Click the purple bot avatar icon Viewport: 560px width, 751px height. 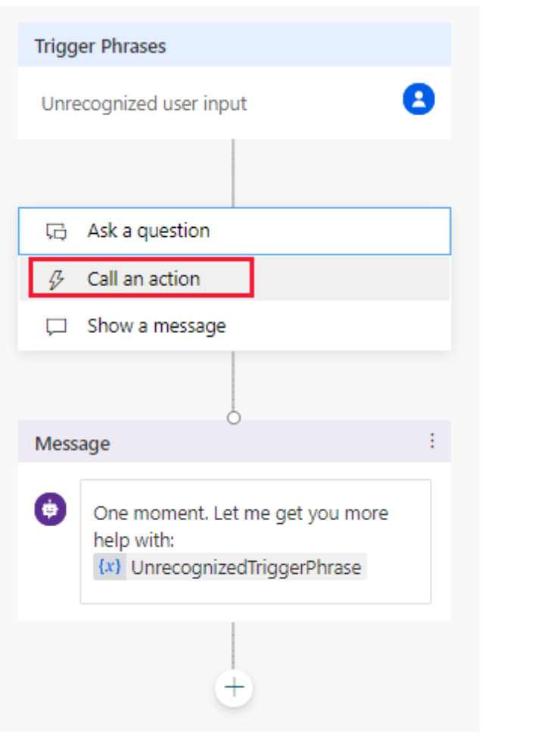click(51, 509)
